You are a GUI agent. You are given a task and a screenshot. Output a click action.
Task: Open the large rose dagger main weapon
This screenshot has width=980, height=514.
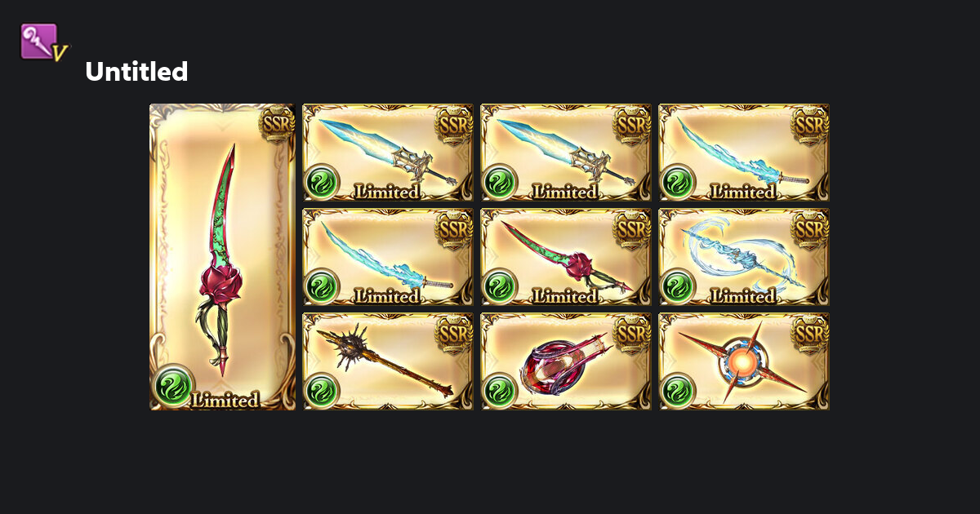222,257
